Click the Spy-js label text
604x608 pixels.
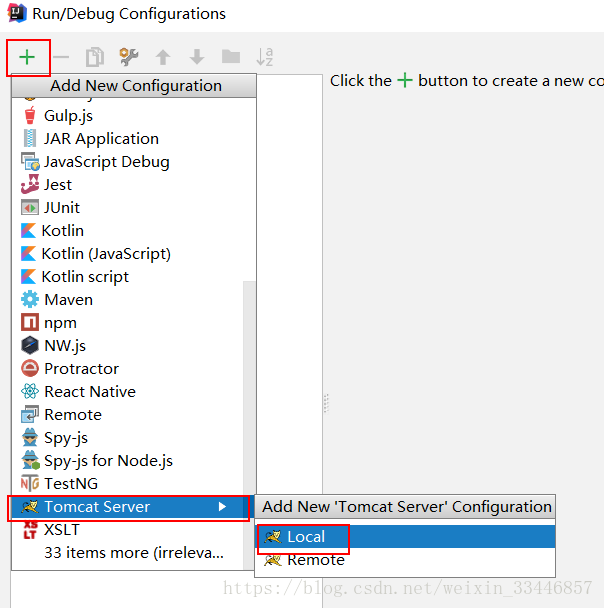click(x=66, y=438)
